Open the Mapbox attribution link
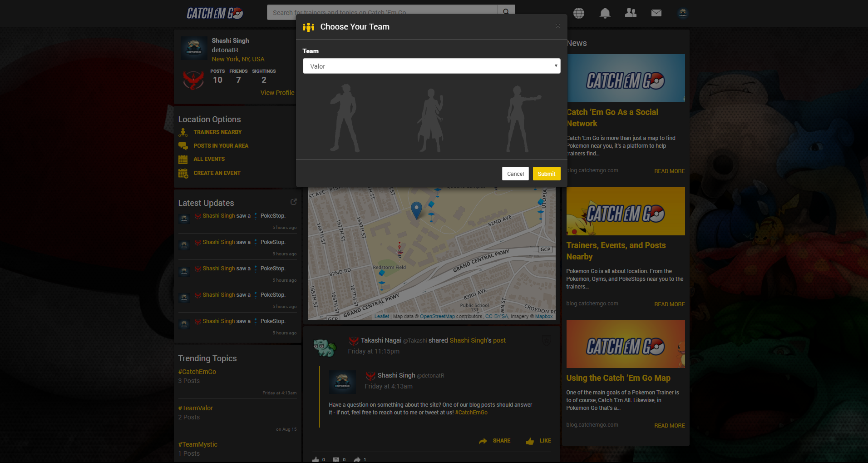 click(544, 317)
